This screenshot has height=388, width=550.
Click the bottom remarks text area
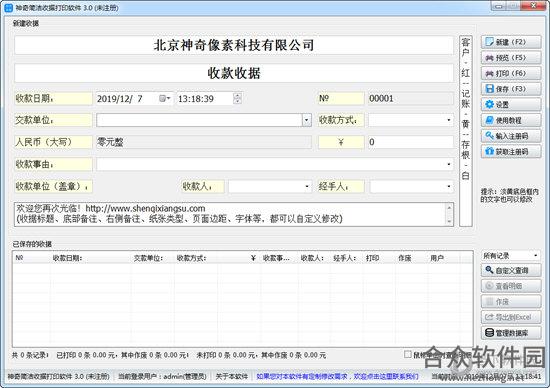(230, 214)
